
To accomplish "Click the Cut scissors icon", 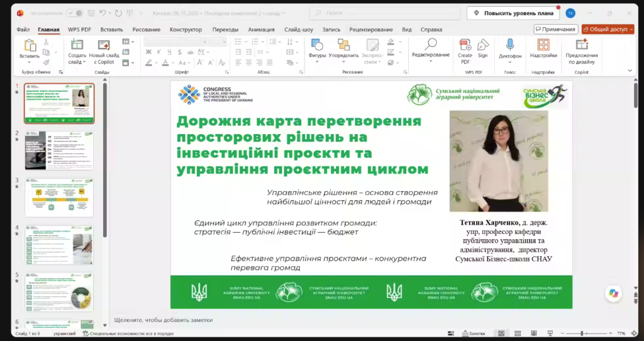I will tap(46, 42).
